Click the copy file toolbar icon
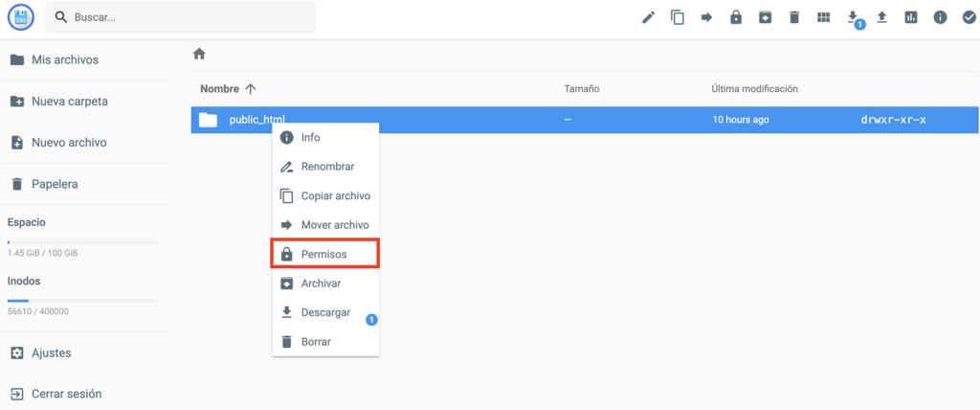 pos(678,17)
